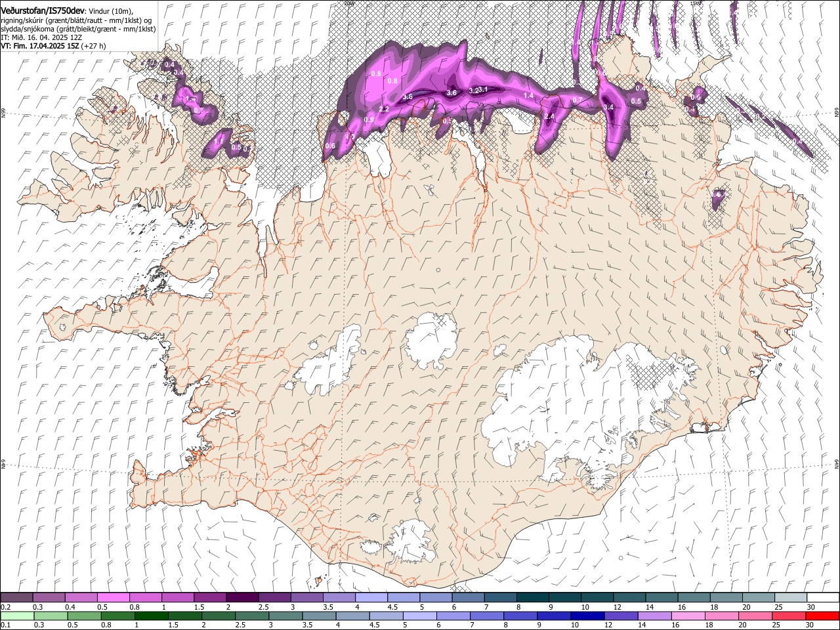Click the 2.4 precipitation value label
Viewport: 840px width, 630px height.
pos(550,117)
